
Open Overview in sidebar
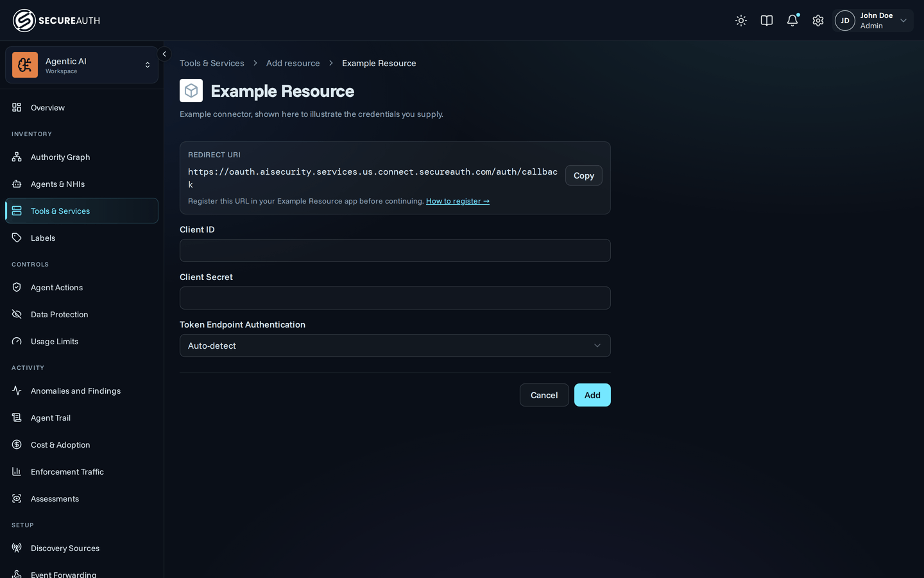coord(81,107)
